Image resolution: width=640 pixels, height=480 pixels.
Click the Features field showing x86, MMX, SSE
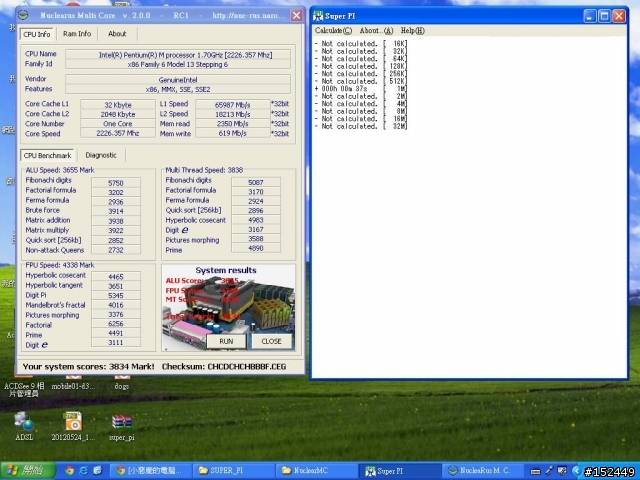178,89
